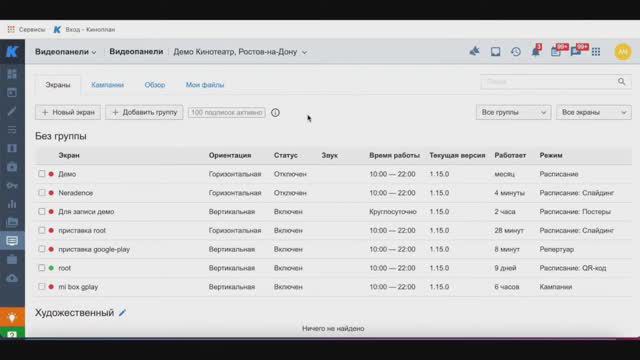The image size is (640, 360).
Task: Open the Все группы filter dropdown
Action: pyautogui.click(x=513, y=112)
